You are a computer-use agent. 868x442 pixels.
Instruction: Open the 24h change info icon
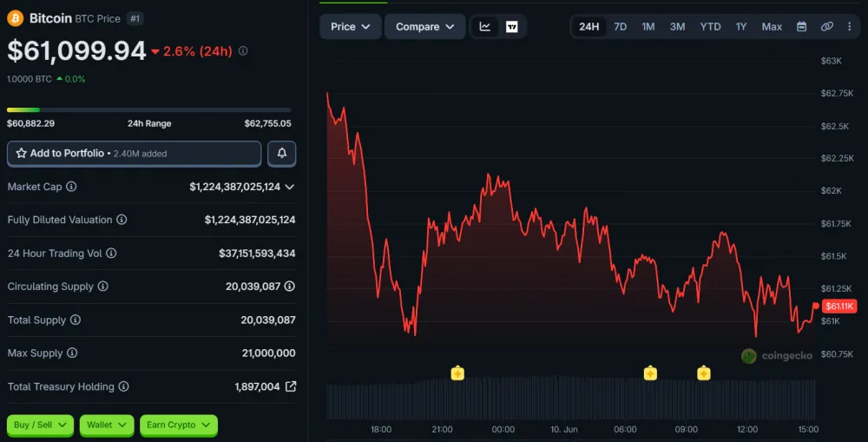(x=243, y=51)
